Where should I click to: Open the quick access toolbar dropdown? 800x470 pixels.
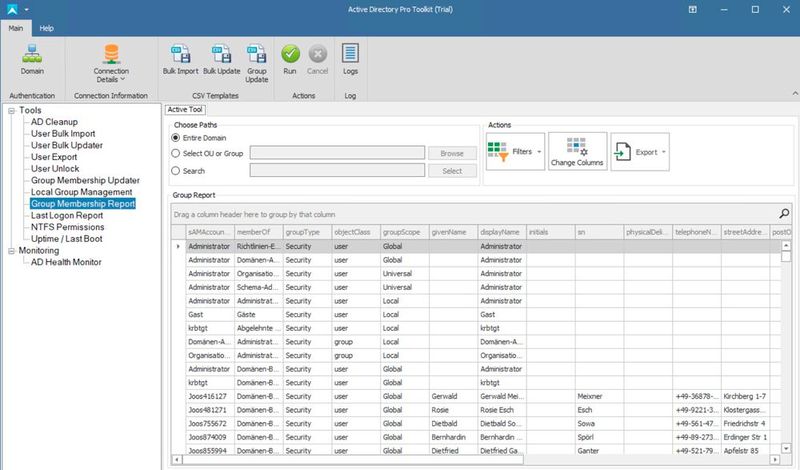click(27, 9)
